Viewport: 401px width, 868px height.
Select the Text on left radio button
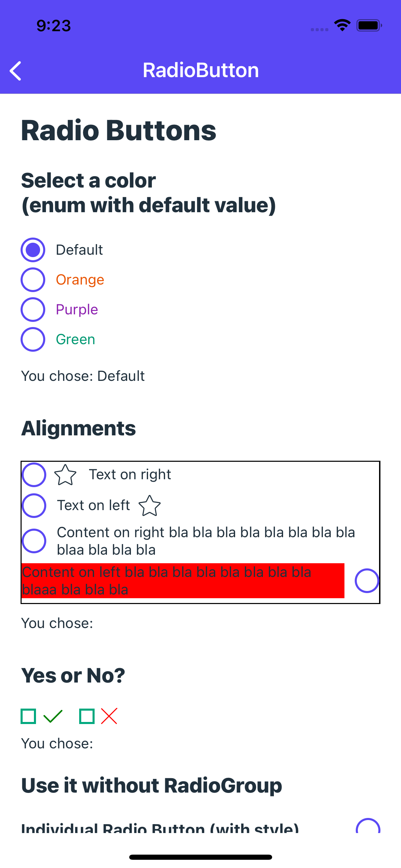pos(34,506)
